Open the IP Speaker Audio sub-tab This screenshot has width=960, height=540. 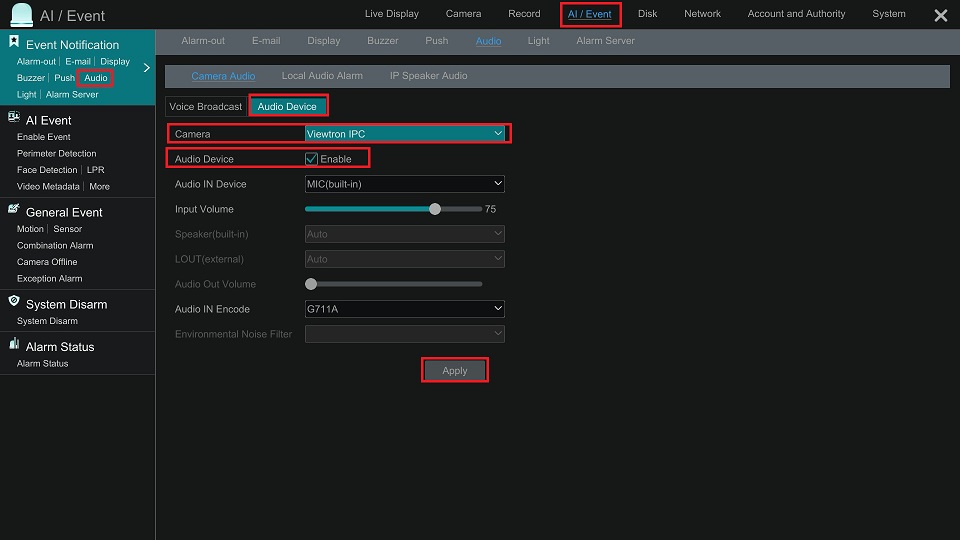(x=429, y=76)
